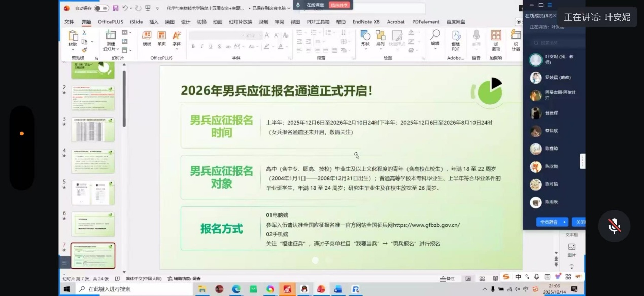Viewport: 644px width, 296px height.
Task: Click the 全员静音 (Mute All) button
Action: (549, 222)
